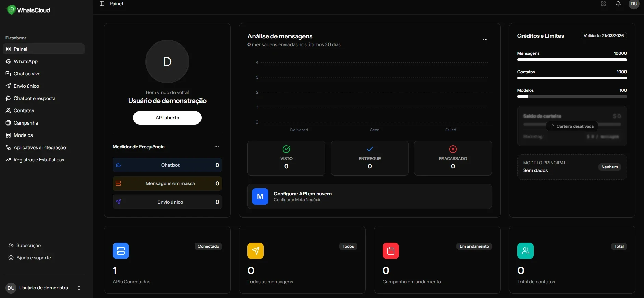Open the notifications bell
This screenshot has width=644, height=298.
click(x=618, y=4)
